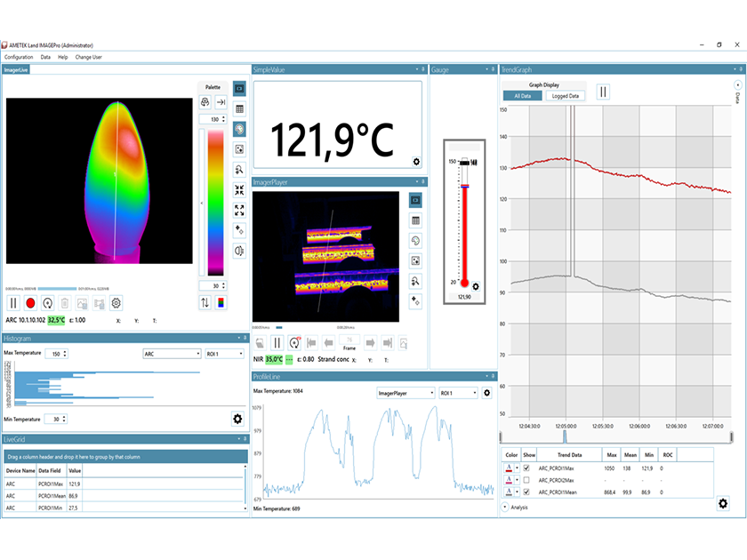
Task: Click the expand arrows icon in ImagerLive toolbar
Action: click(x=240, y=209)
